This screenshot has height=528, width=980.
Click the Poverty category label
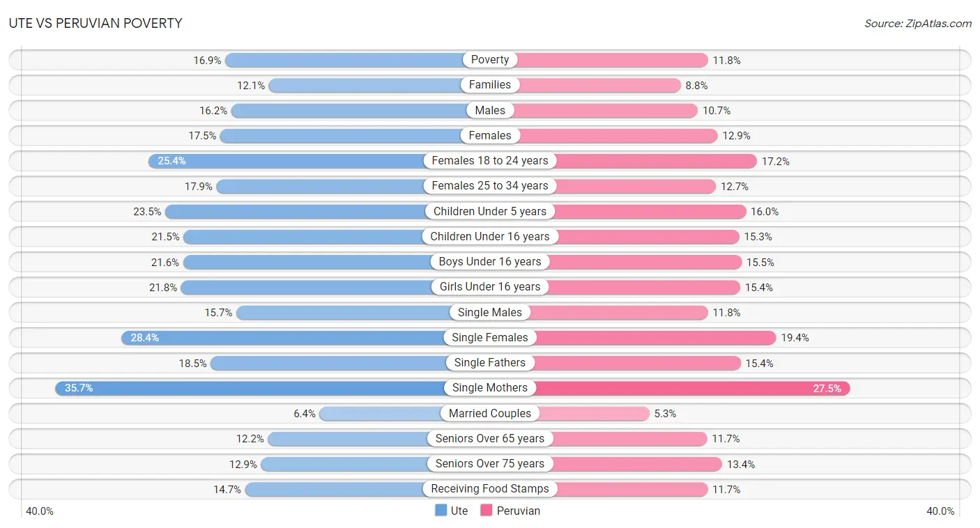point(490,60)
